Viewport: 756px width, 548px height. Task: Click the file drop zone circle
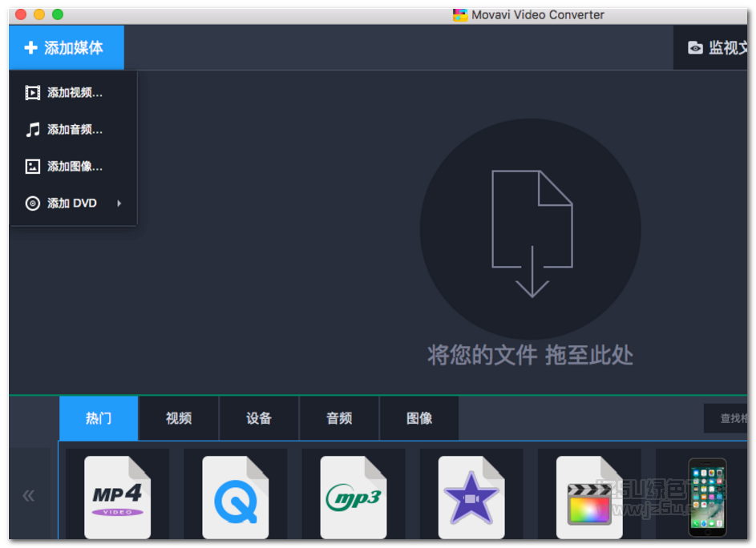point(531,229)
